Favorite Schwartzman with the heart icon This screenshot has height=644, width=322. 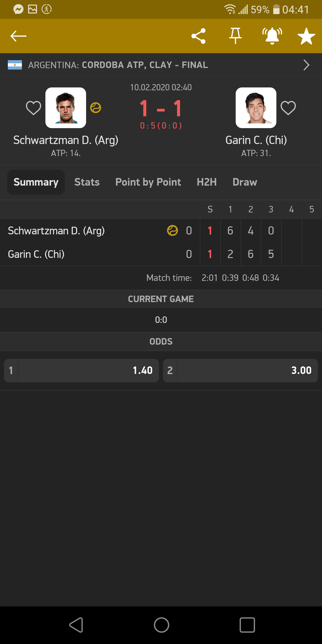tap(34, 108)
